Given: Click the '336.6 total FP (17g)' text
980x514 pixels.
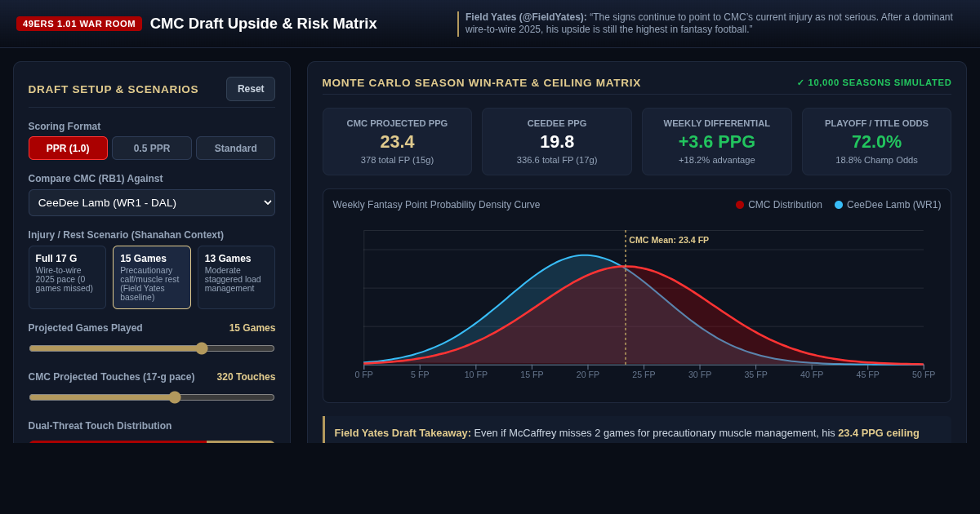Looking at the screenshot, I should tap(557, 160).
